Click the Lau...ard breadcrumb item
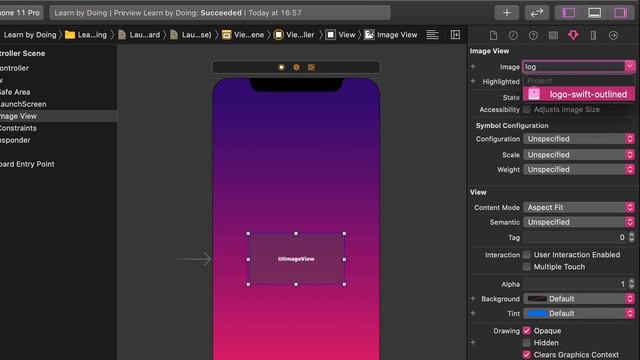This screenshot has height=360, width=640. point(140,35)
